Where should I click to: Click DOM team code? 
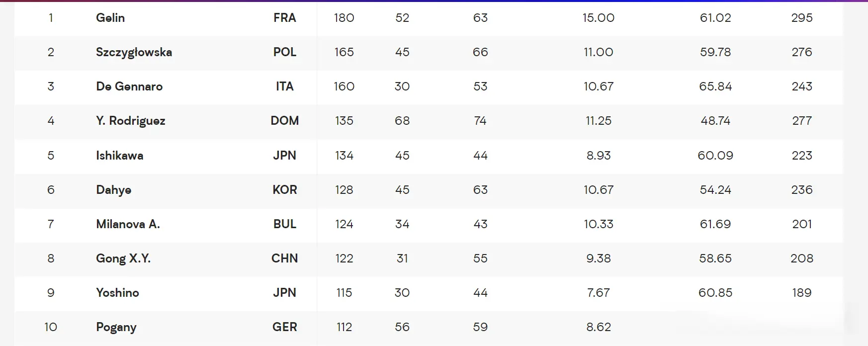point(285,121)
